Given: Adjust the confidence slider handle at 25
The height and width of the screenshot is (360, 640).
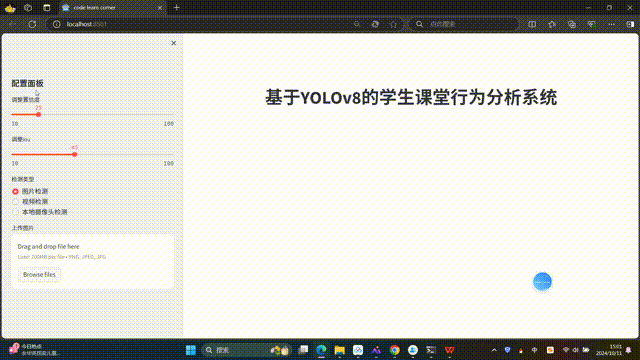Looking at the screenshot, I should [x=38, y=115].
